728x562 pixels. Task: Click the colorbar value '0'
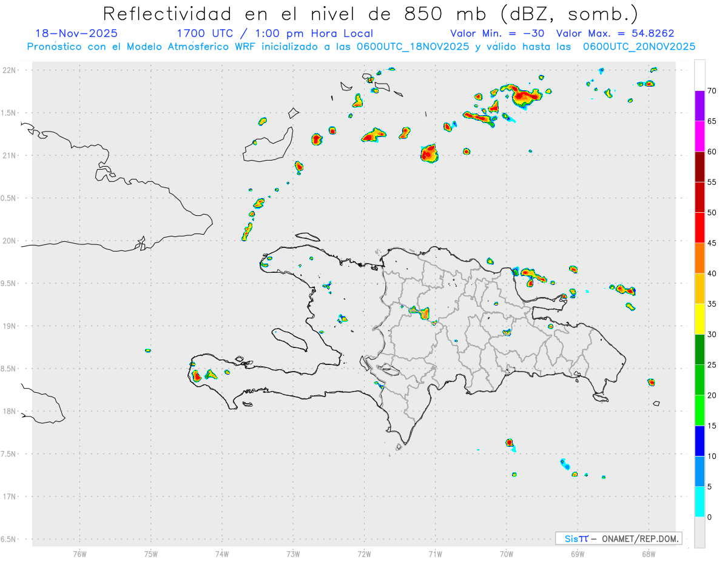point(709,517)
